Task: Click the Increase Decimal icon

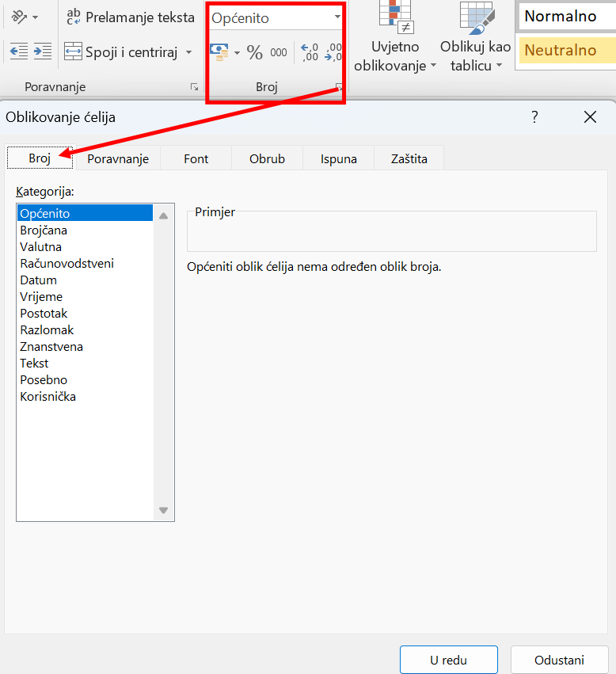Action: coord(310,53)
